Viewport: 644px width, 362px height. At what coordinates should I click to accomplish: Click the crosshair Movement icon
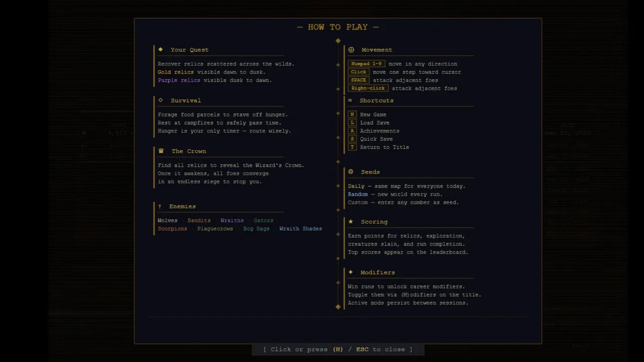pyautogui.click(x=351, y=50)
